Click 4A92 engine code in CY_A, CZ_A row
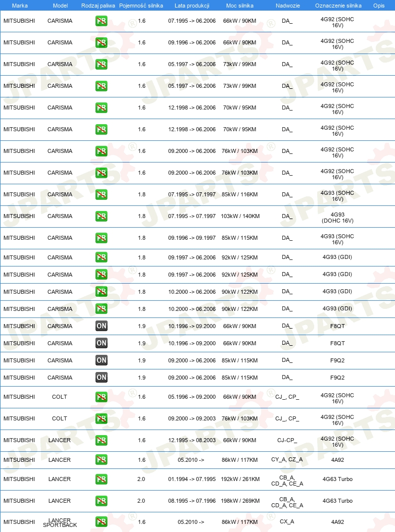The width and height of the screenshot is (395, 532). coord(337,460)
